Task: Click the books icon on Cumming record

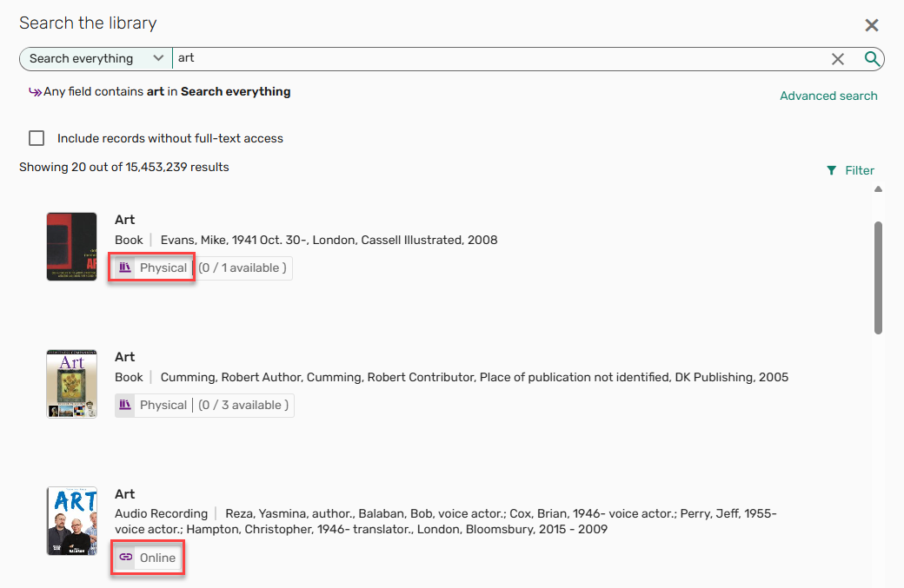Action: click(125, 405)
